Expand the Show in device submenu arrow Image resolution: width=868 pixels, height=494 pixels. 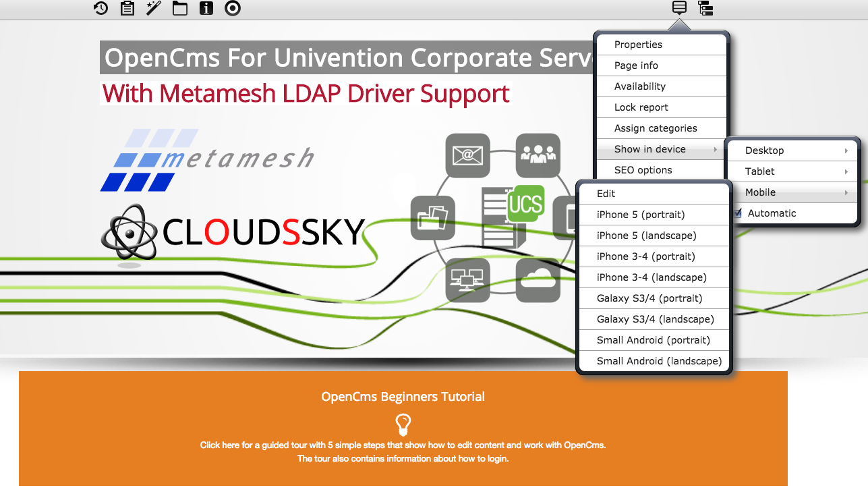pyautogui.click(x=716, y=149)
